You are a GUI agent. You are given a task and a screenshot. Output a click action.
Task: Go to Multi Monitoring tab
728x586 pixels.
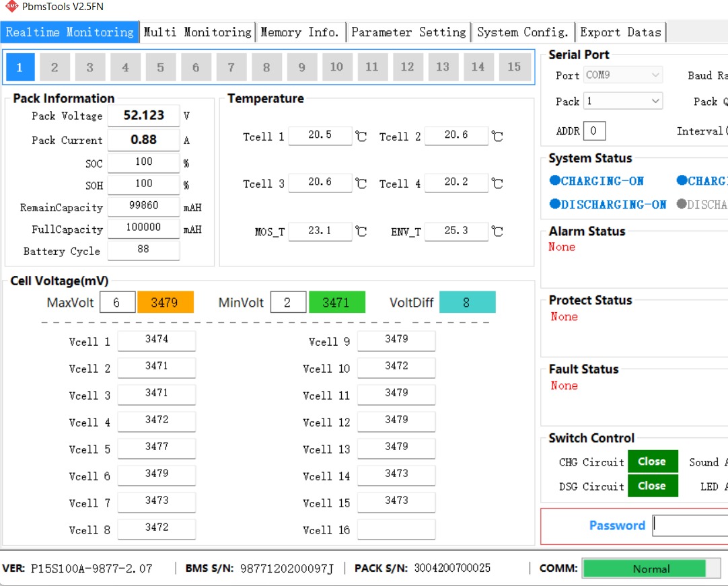point(197,32)
